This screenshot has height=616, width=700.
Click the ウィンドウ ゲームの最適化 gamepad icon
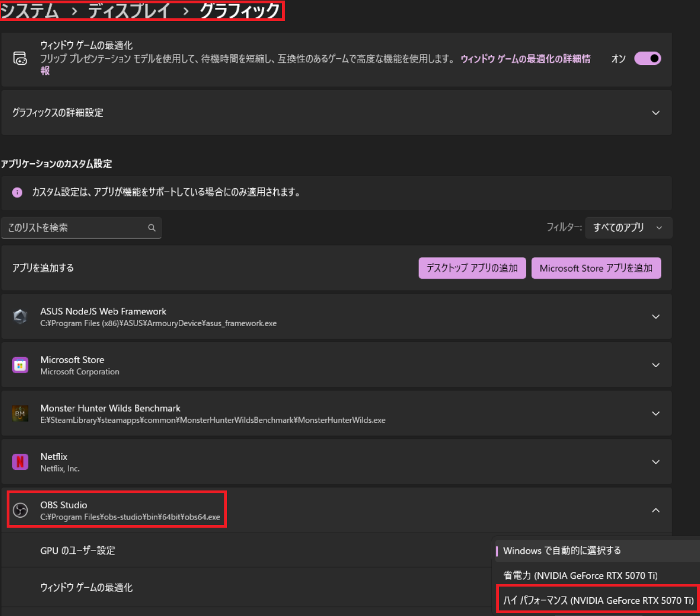(21, 58)
